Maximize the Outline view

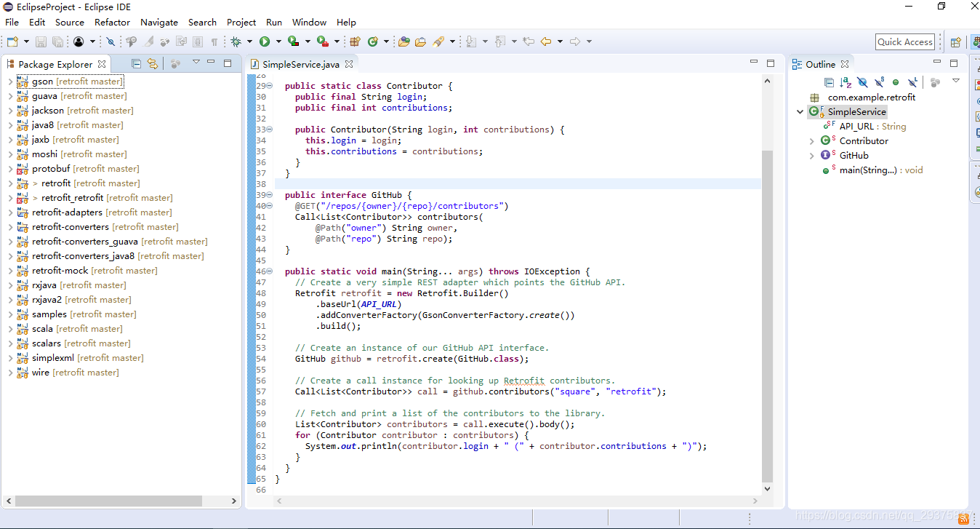954,63
